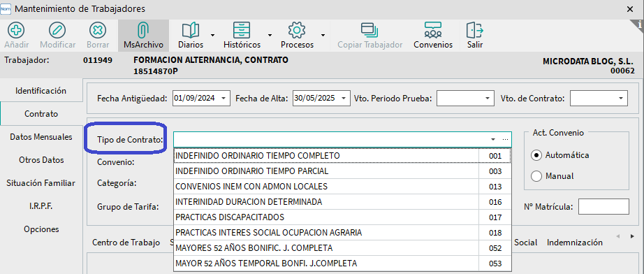Screen dimensions: 644x274
Task: Open Convenios people icon
Action: 433,30
